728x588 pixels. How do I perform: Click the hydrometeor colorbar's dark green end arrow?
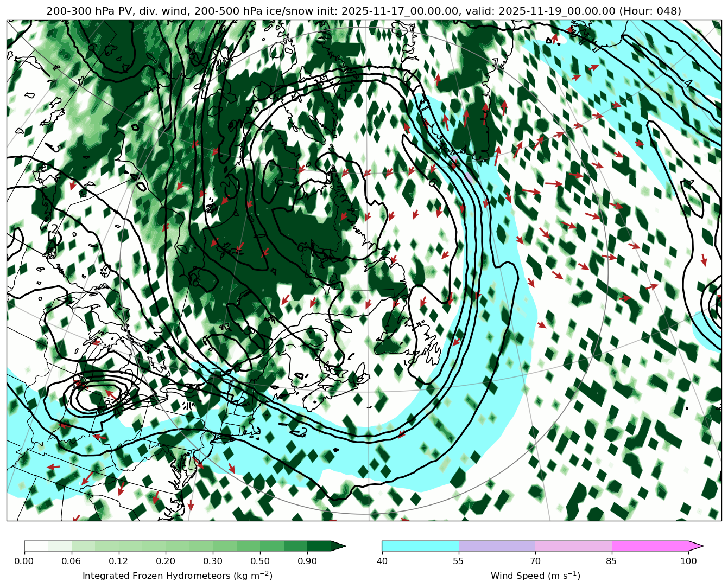click(x=338, y=546)
